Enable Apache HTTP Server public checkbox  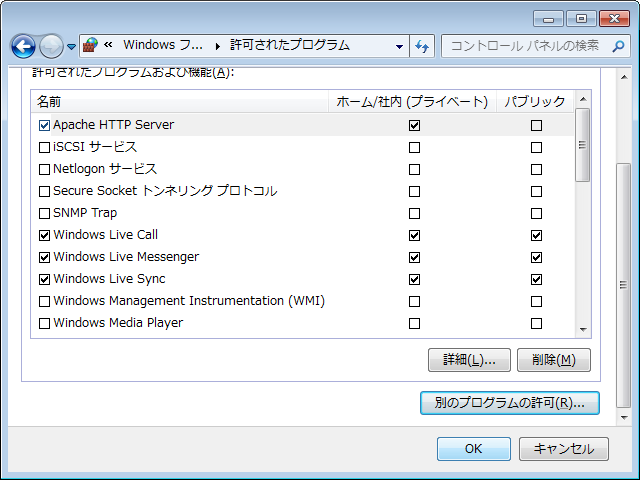click(536, 125)
